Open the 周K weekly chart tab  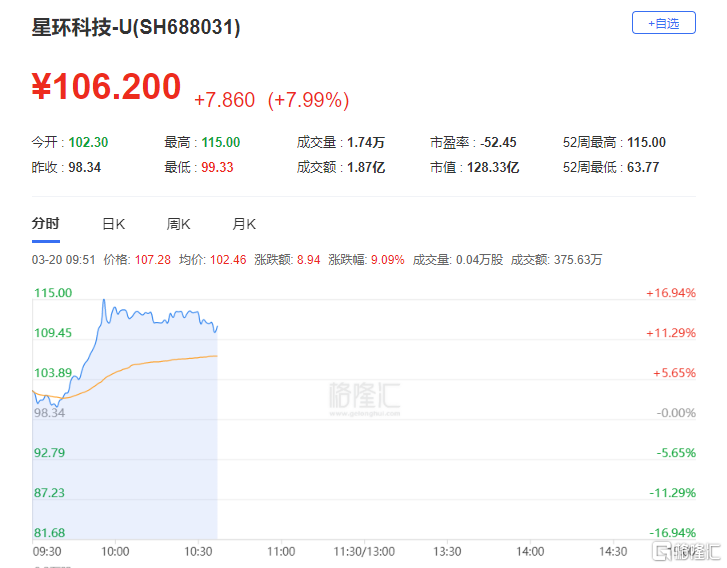click(x=179, y=224)
